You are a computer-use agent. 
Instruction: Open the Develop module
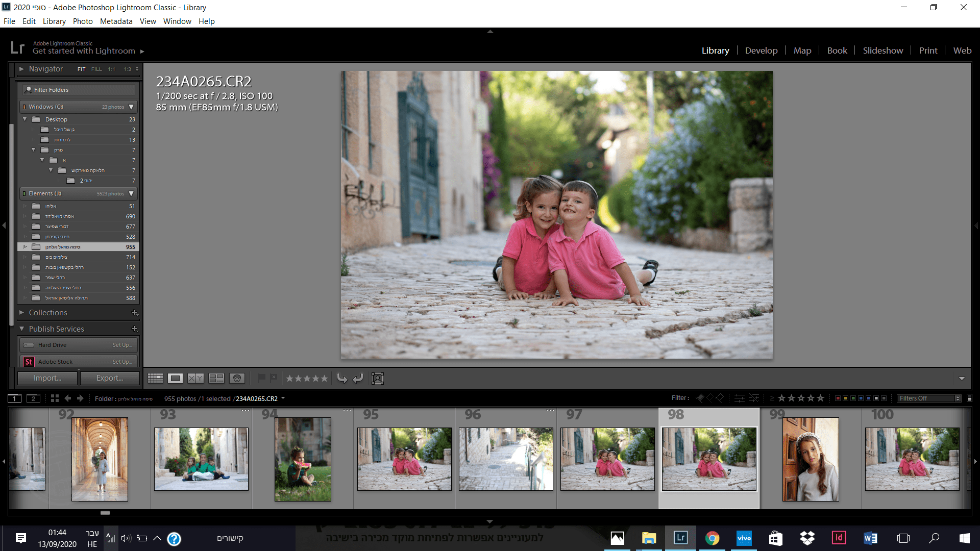[761, 51]
